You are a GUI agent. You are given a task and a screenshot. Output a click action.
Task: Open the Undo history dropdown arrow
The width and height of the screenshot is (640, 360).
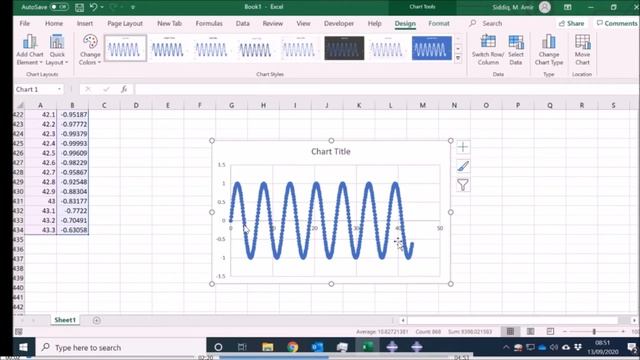point(102,7)
